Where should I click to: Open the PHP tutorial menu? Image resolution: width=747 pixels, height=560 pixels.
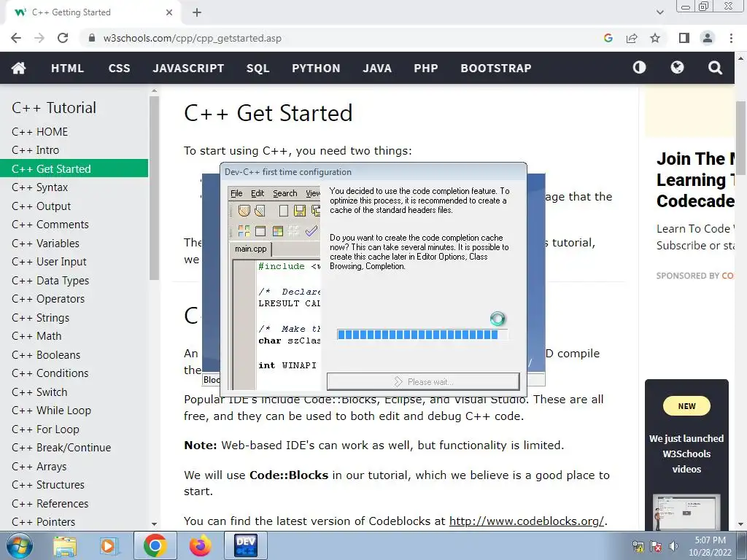tap(426, 68)
